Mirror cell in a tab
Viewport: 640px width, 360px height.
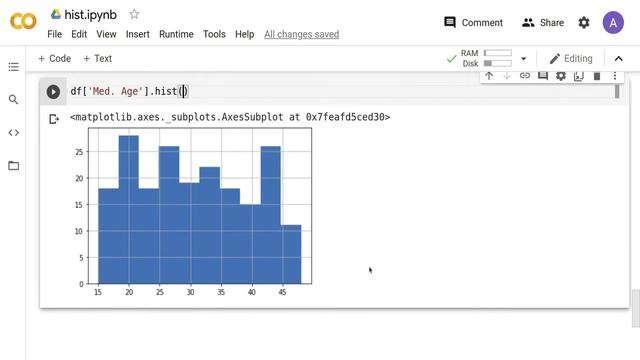579,76
